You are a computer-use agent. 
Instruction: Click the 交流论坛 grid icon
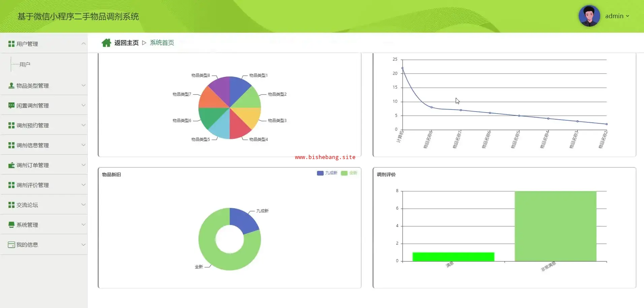pyautogui.click(x=11, y=205)
